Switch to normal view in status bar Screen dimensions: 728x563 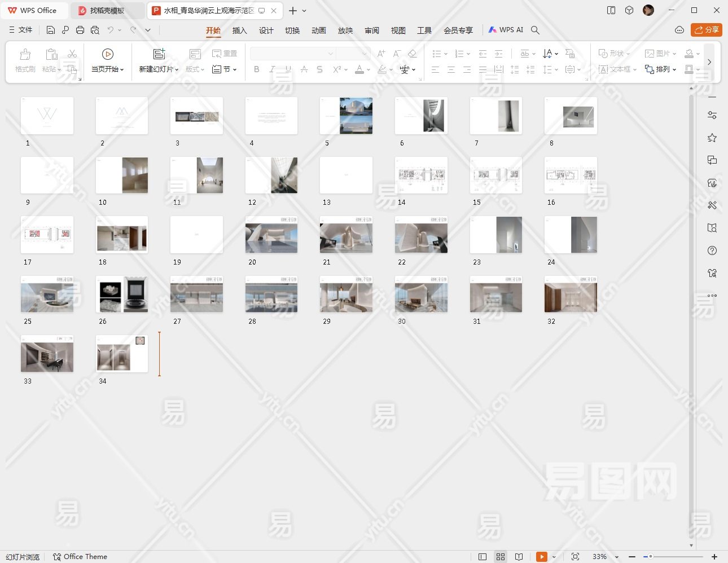coord(483,557)
